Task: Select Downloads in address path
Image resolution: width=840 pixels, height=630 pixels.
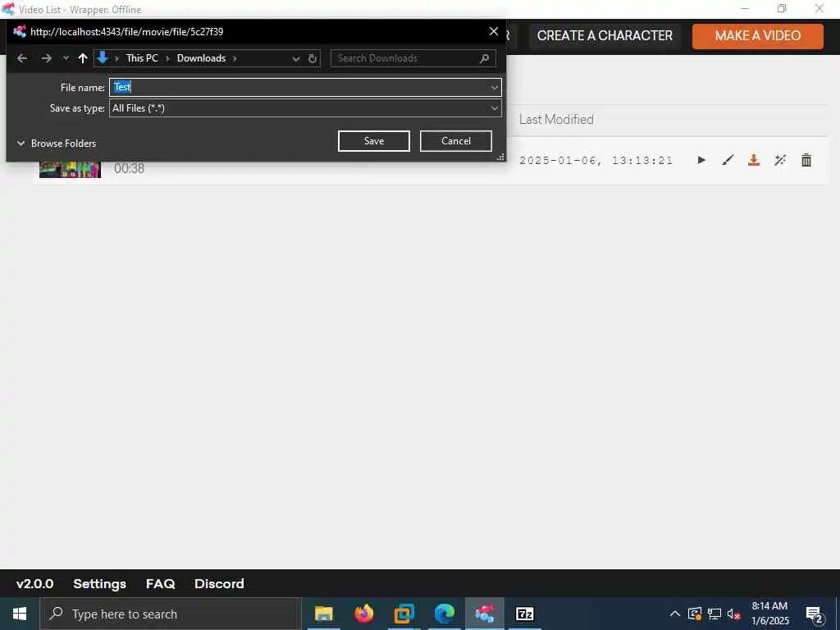Action: pos(202,58)
